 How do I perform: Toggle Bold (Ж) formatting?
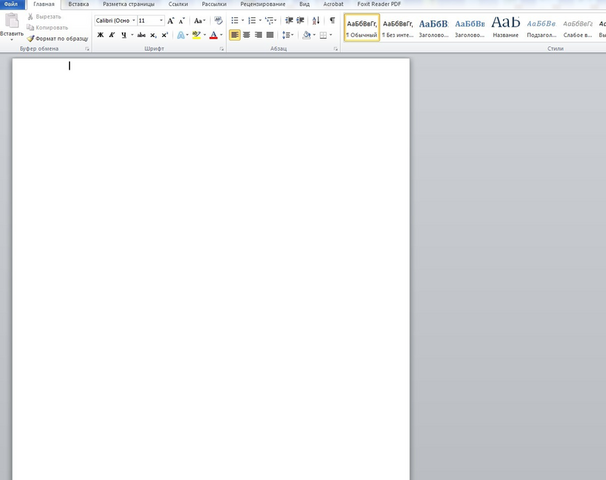100,35
